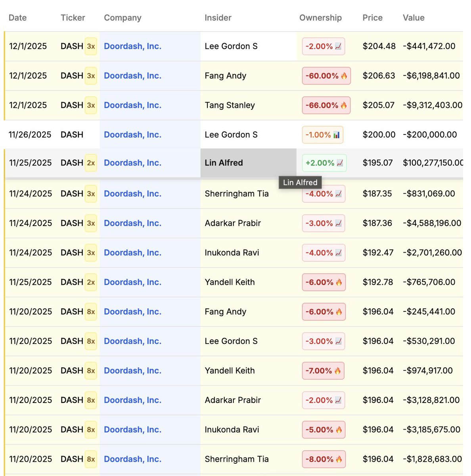471x476 pixels.
Task: Click the chart icon beside +2.00% ownership
Action: [x=340, y=163]
